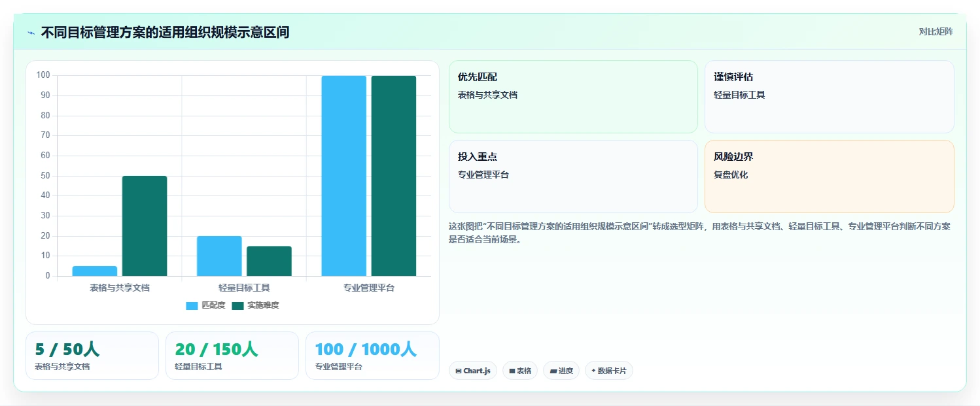The width and height of the screenshot is (980, 406).
Task: Open the 投入重点 card
Action: tap(573, 177)
